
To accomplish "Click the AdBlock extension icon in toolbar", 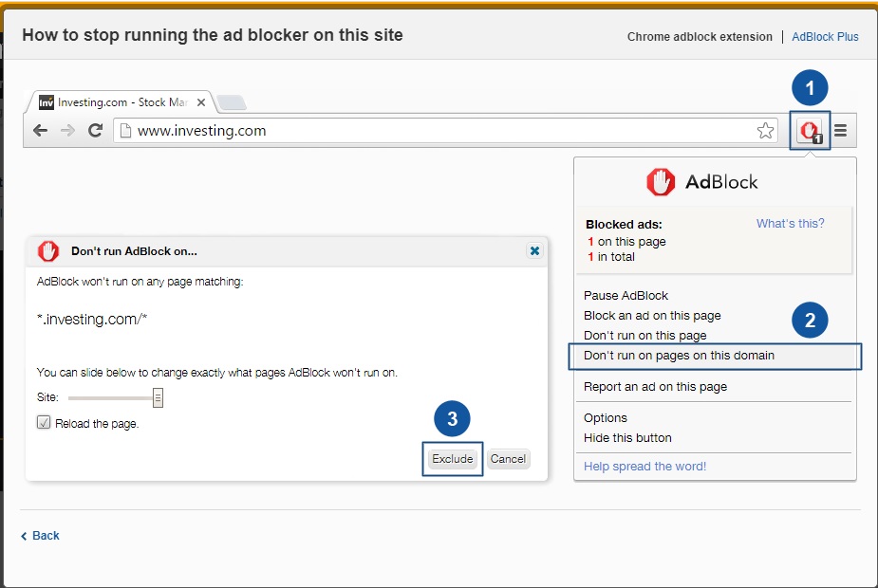I will 810,131.
